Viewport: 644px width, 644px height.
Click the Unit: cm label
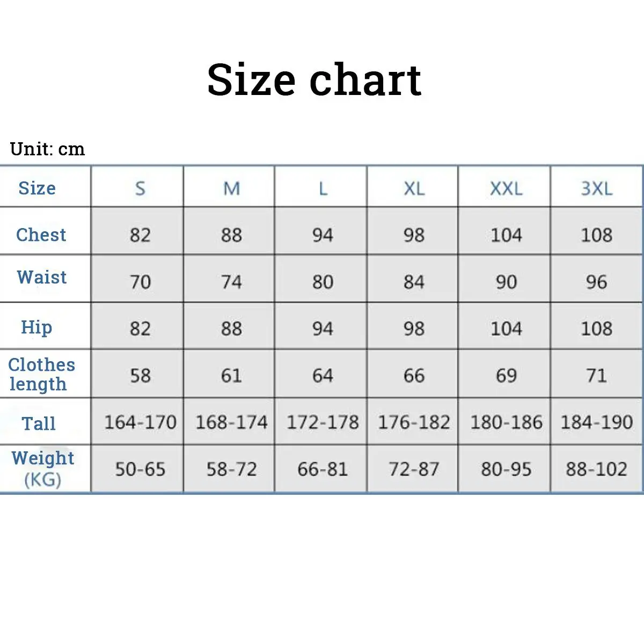click(x=47, y=149)
